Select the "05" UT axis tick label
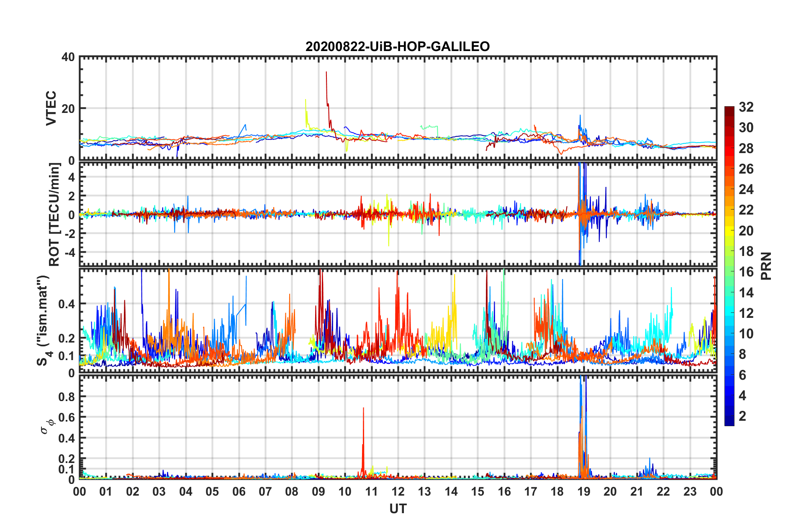This screenshot has width=796, height=532. [212, 492]
